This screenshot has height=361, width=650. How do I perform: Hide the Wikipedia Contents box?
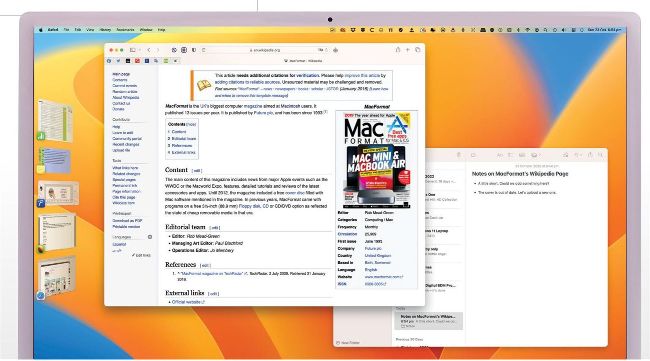[191, 124]
